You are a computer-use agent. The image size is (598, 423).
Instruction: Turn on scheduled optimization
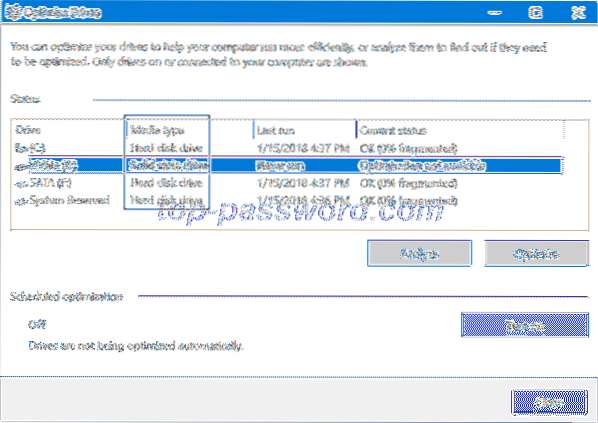click(525, 325)
